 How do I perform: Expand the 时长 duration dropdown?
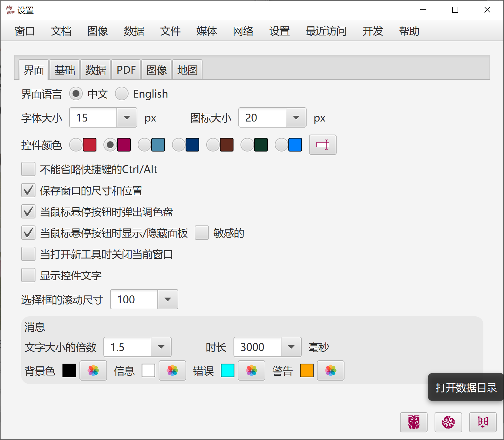click(291, 347)
